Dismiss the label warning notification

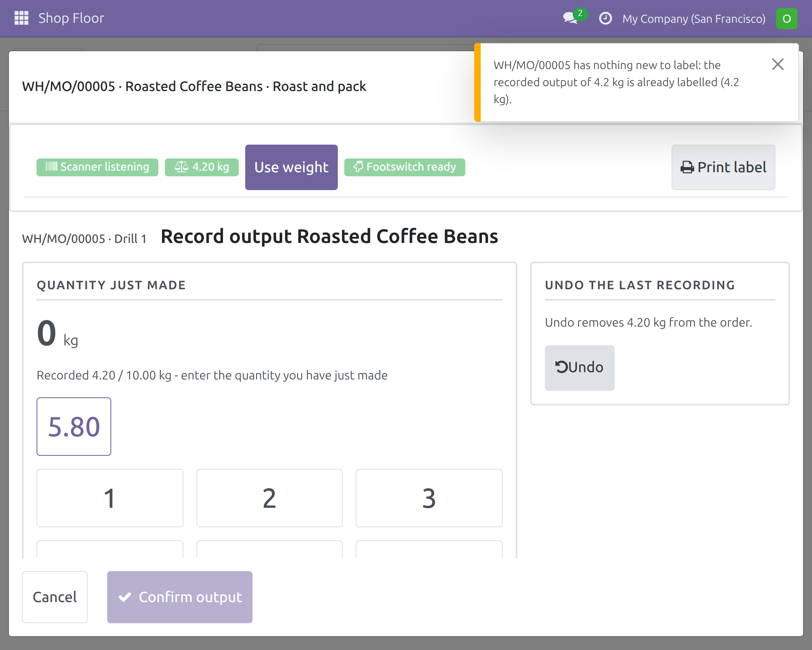pos(777,64)
